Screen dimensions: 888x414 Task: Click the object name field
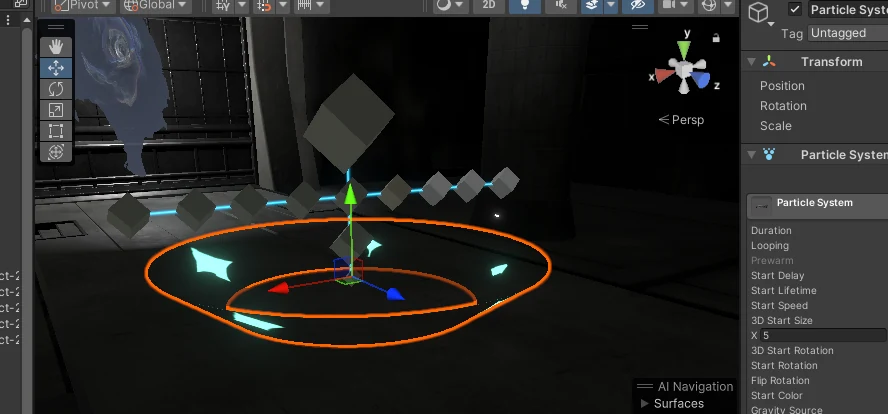pos(848,9)
